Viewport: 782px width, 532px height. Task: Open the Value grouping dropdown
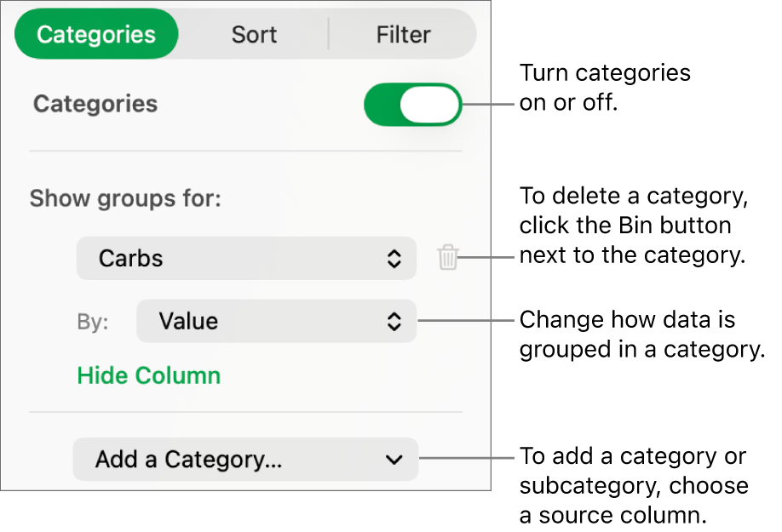pyautogui.click(x=276, y=321)
